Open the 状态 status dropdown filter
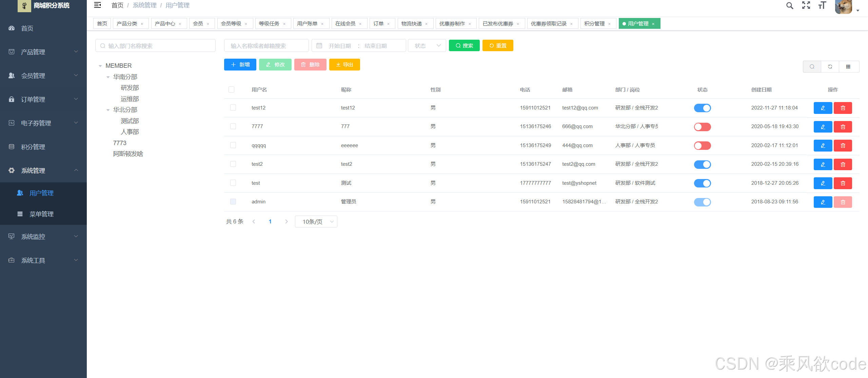 (427, 45)
